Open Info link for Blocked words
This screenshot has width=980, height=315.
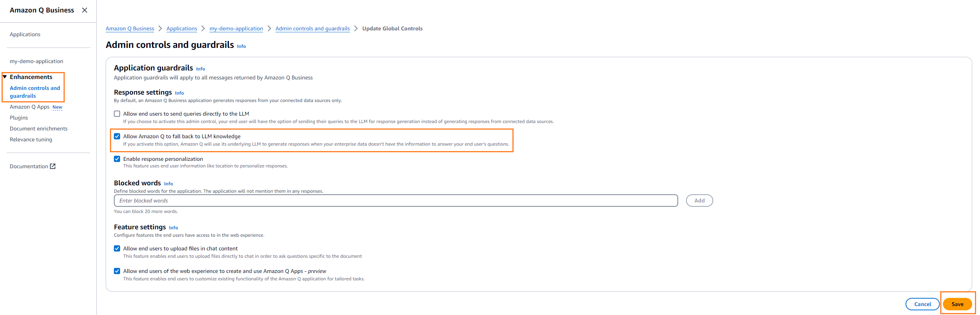(x=168, y=184)
